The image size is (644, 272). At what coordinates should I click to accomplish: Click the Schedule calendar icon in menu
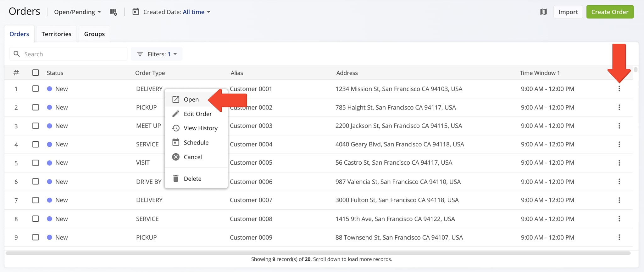[x=176, y=142]
